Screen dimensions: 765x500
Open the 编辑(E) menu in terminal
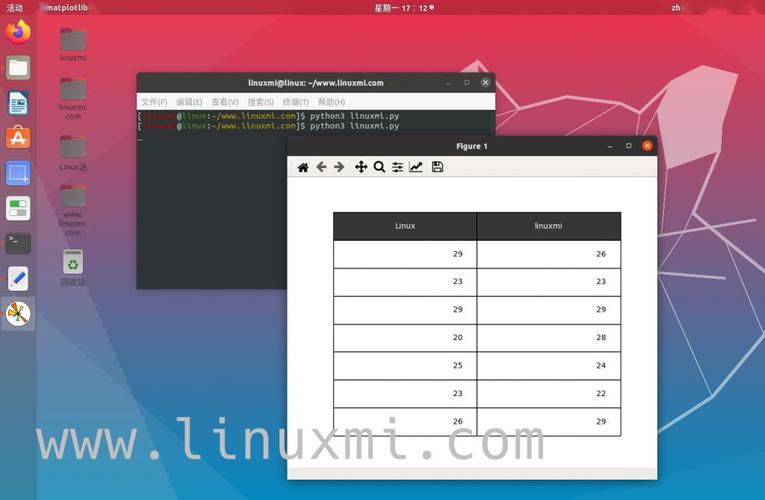pyautogui.click(x=189, y=102)
